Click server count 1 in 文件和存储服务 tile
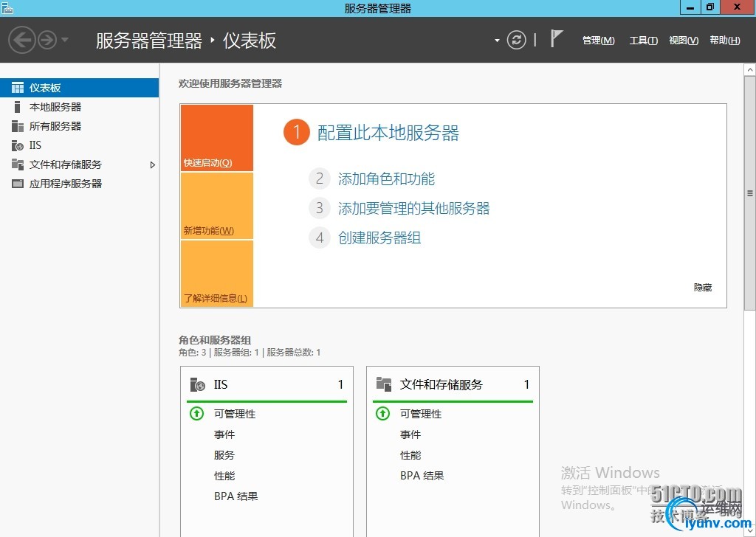 point(526,384)
